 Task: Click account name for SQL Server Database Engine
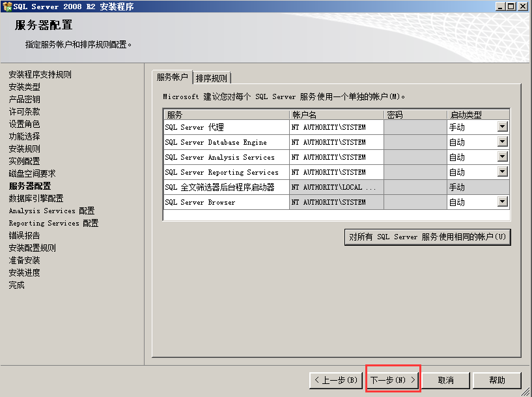337,142
